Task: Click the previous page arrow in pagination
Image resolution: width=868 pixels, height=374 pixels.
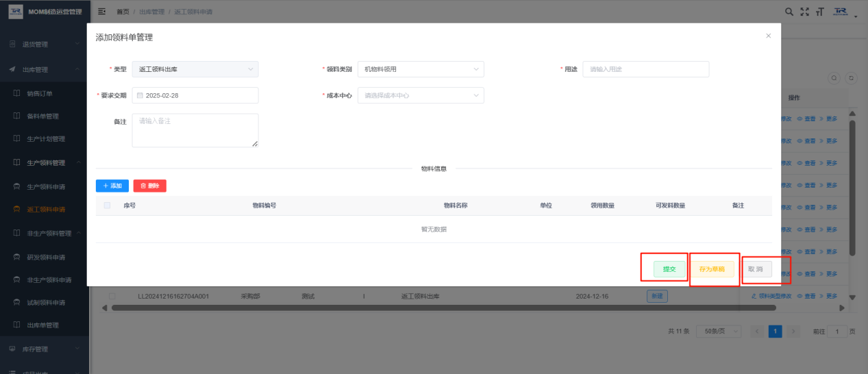Action: [x=757, y=331]
